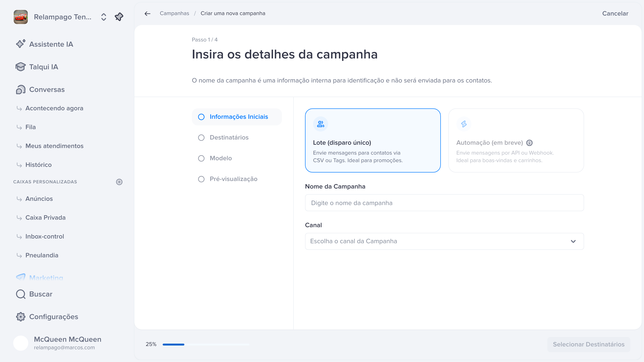Viewport: 644px width, 362px height.
Task: Go to Acontecendo agora
Action: pos(54,108)
